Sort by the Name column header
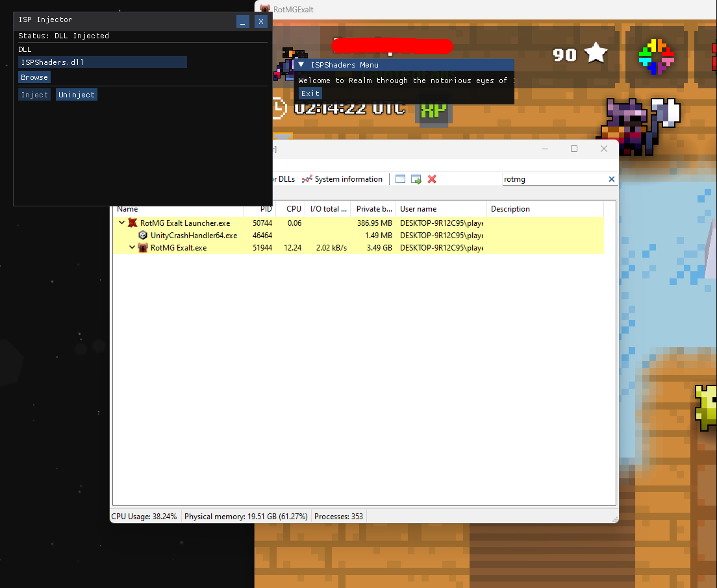 point(178,209)
